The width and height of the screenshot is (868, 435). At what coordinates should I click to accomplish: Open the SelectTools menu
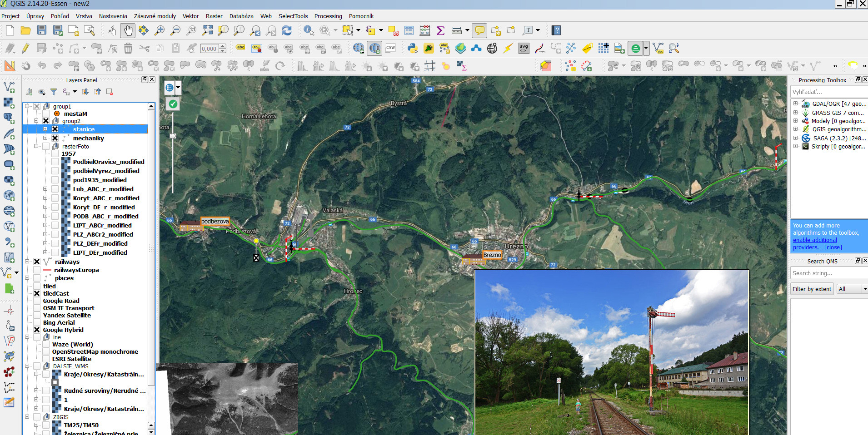click(293, 16)
